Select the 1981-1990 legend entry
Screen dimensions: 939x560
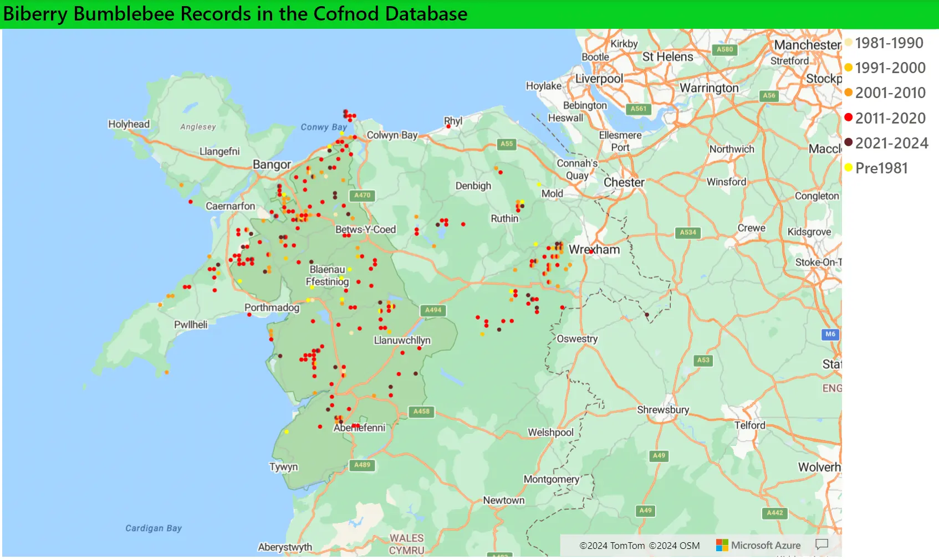point(889,43)
